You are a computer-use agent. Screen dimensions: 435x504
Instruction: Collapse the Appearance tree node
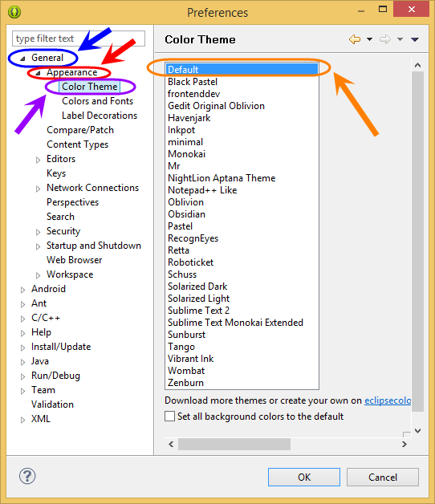[x=38, y=73]
